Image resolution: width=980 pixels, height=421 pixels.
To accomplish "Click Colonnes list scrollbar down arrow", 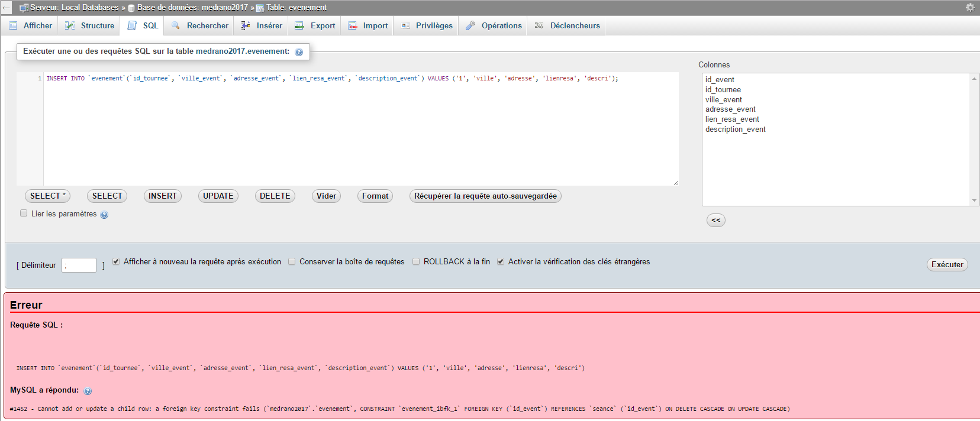I will [974, 201].
